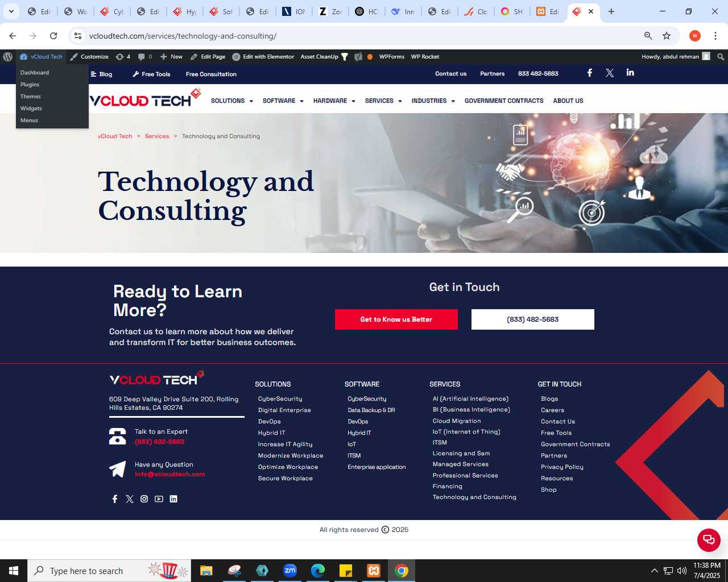Click the X (Twitter) icon in top header

click(x=610, y=73)
